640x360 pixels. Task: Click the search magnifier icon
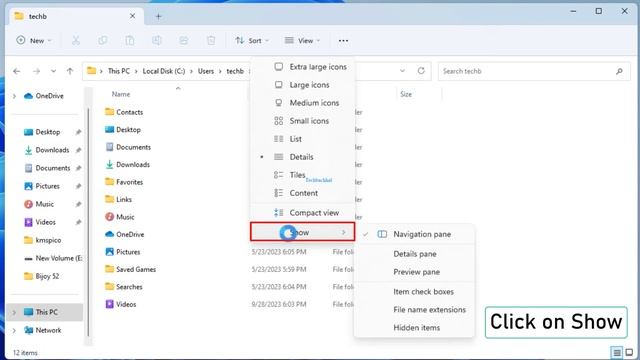tap(619, 71)
